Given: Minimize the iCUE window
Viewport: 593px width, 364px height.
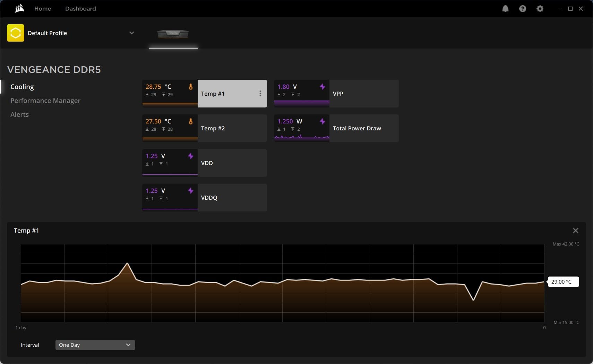Looking at the screenshot, I should click(560, 9).
